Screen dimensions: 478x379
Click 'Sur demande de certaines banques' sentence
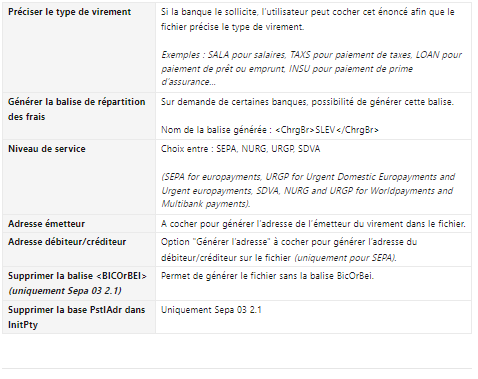point(307,102)
